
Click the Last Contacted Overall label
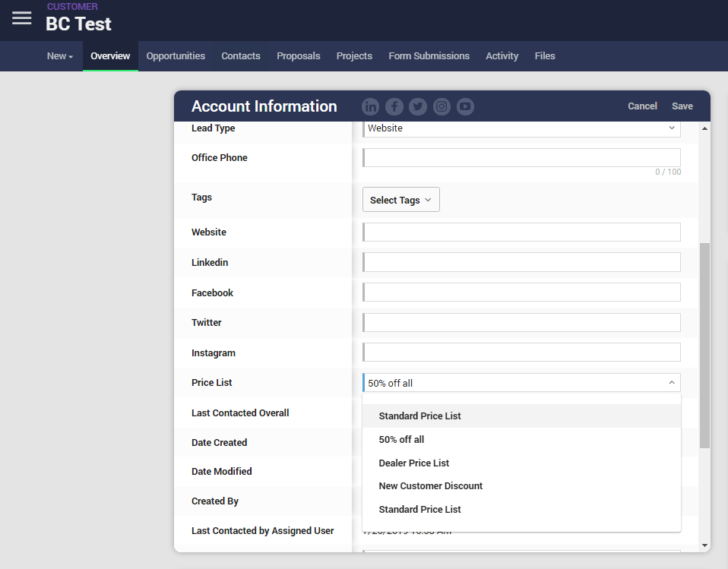pyautogui.click(x=240, y=413)
